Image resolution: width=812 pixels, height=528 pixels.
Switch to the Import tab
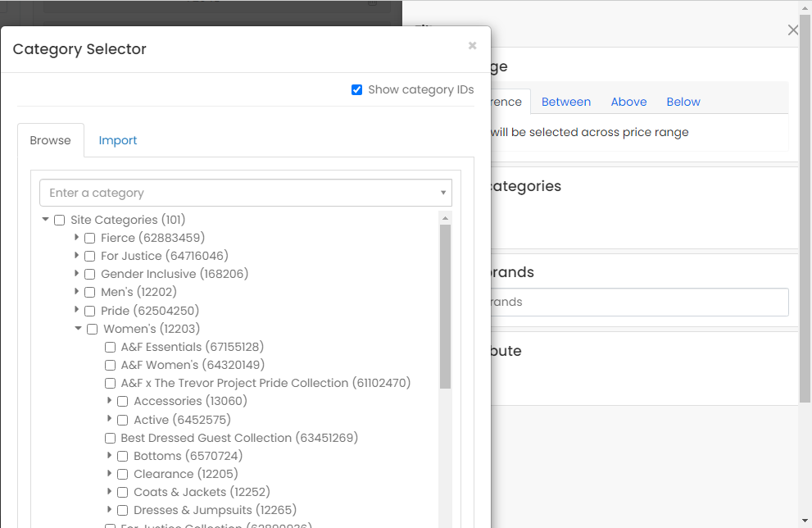(x=118, y=140)
